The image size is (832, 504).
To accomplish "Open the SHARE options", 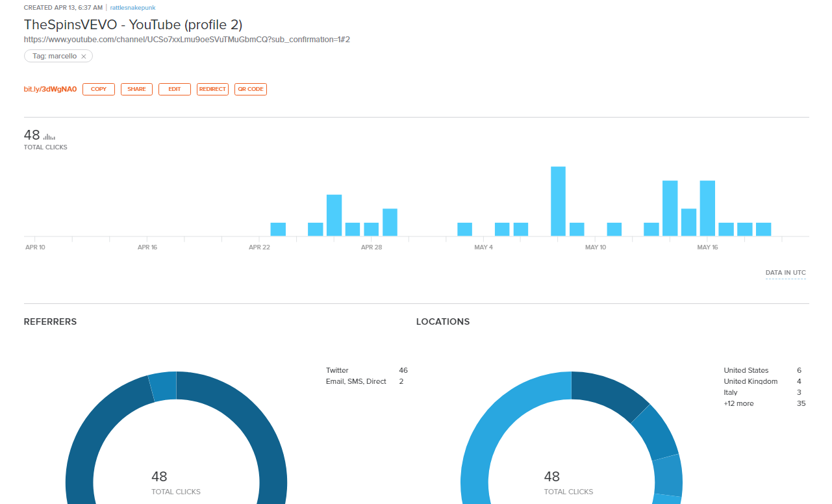I will point(136,89).
